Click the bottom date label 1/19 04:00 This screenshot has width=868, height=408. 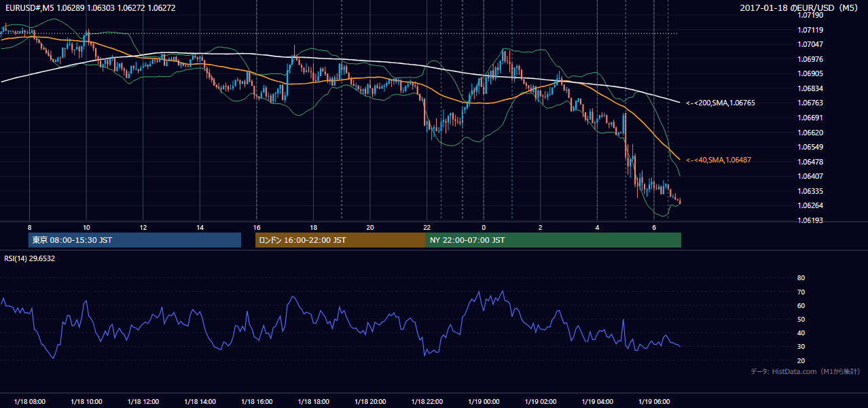tap(597, 402)
